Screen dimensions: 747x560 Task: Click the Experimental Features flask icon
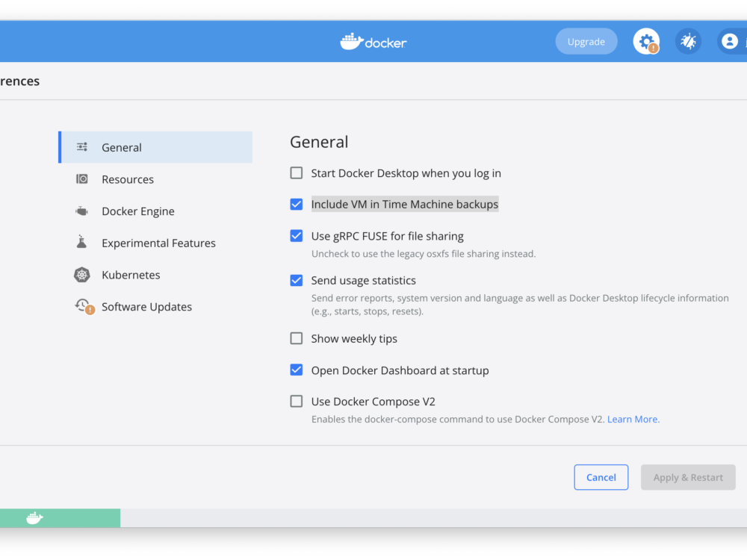[x=82, y=242]
